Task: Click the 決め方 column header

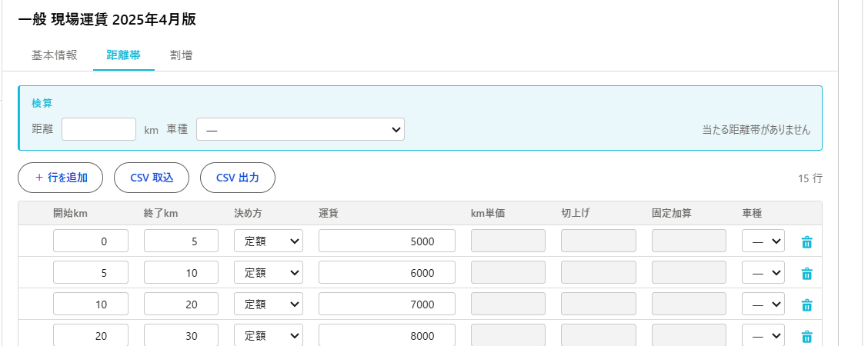Action: click(x=248, y=213)
